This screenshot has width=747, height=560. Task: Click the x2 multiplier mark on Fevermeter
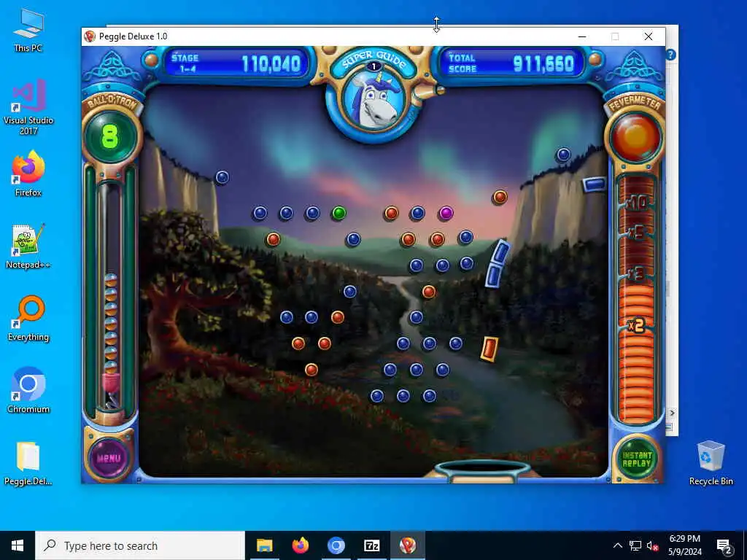pyautogui.click(x=636, y=325)
